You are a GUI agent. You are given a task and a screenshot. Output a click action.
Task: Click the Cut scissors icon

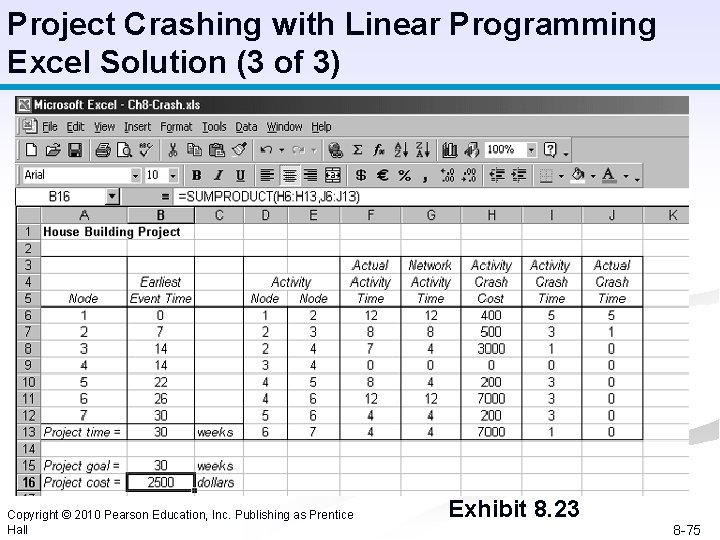tap(173, 150)
